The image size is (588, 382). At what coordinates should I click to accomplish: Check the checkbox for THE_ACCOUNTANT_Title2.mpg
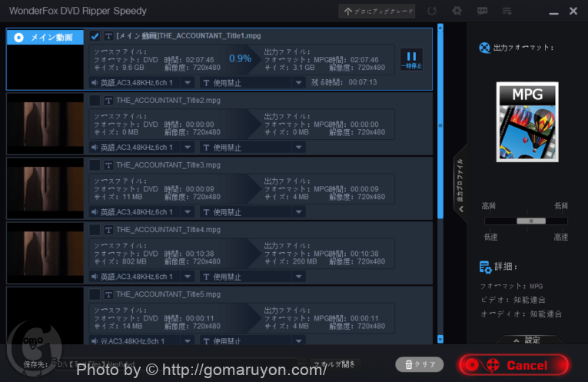[95, 101]
